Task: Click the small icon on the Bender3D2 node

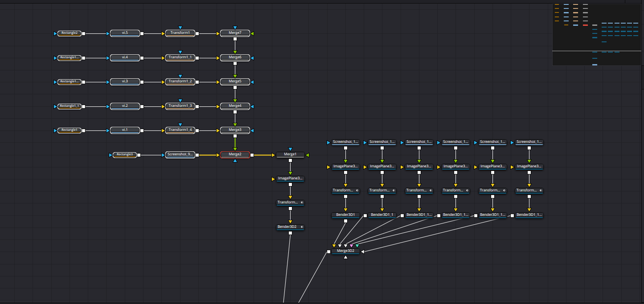Action: pyautogui.click(x=302, y=227)
